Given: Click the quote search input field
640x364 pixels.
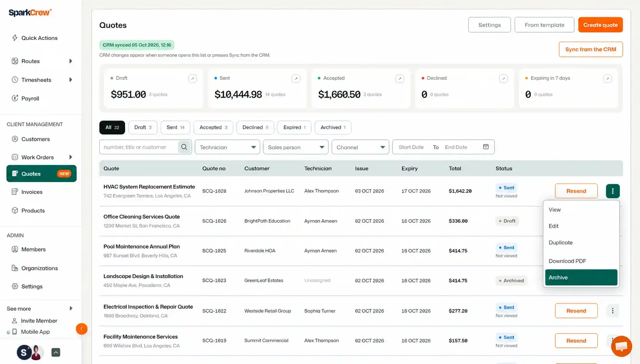Looking at the screenshot, I should coord(139,147).
